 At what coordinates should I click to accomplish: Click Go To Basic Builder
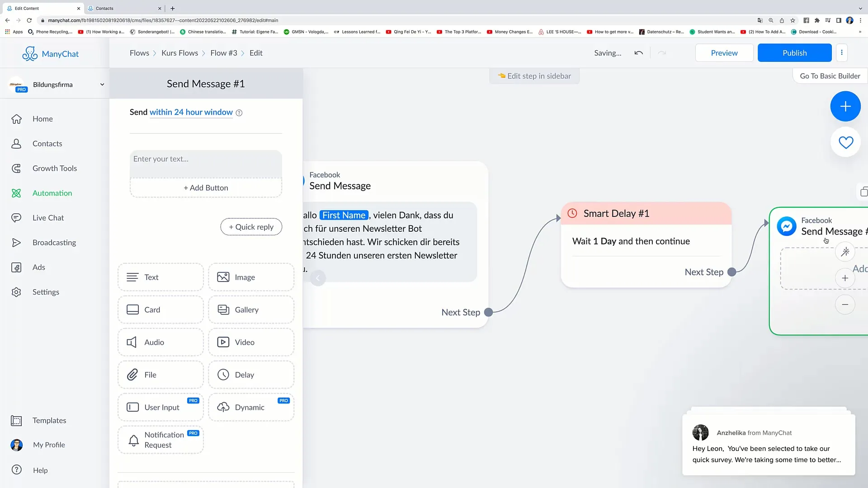[830, 76]
